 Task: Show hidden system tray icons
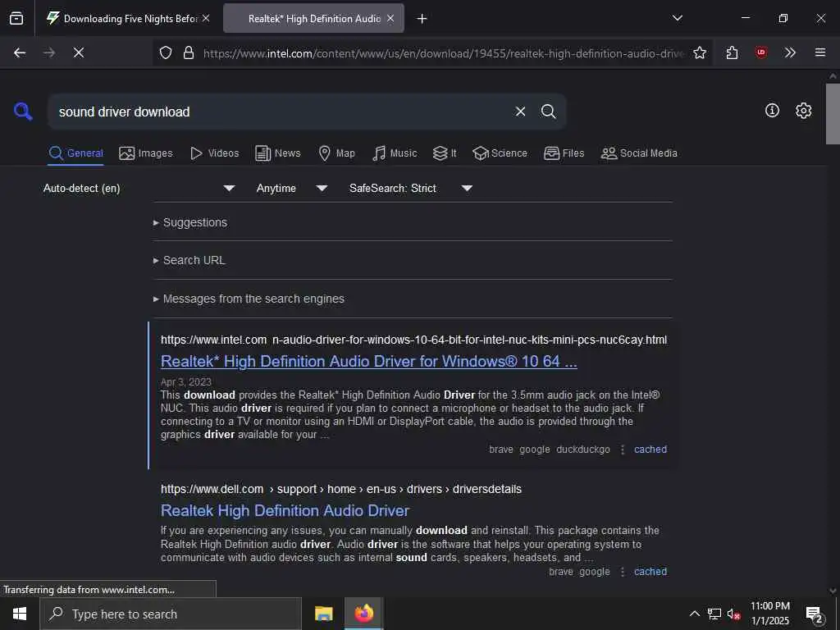[694, 614]
